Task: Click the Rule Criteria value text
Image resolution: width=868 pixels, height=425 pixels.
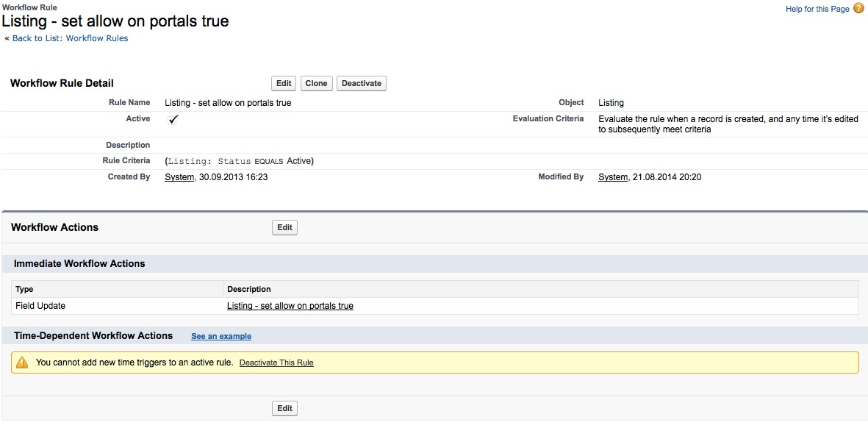Action: (240, 160)
